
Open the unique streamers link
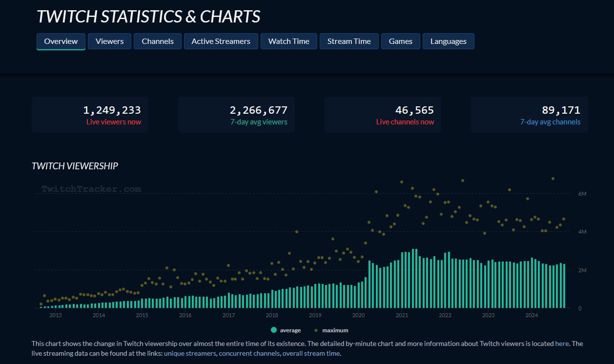click(190, 353)
